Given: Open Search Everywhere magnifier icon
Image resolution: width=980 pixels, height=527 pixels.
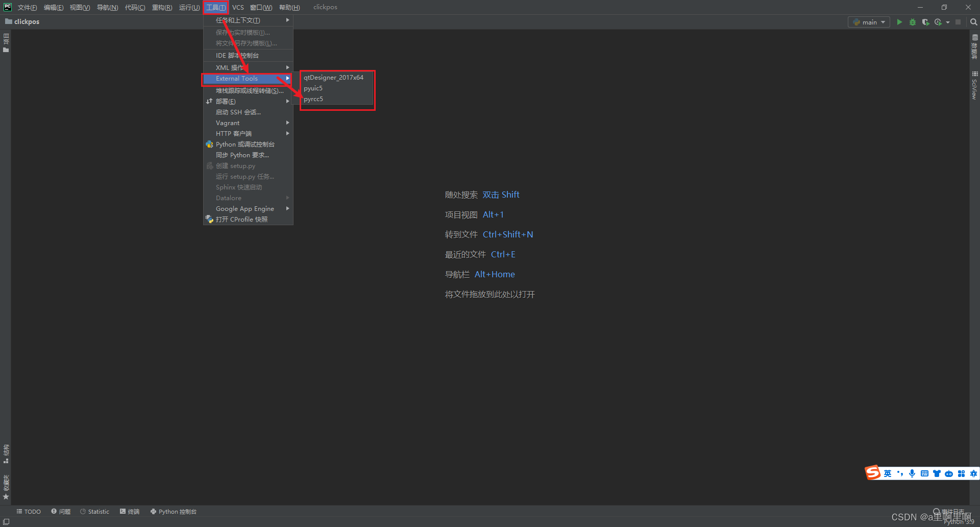Looking at the screenshot, I should click(973, 22).
